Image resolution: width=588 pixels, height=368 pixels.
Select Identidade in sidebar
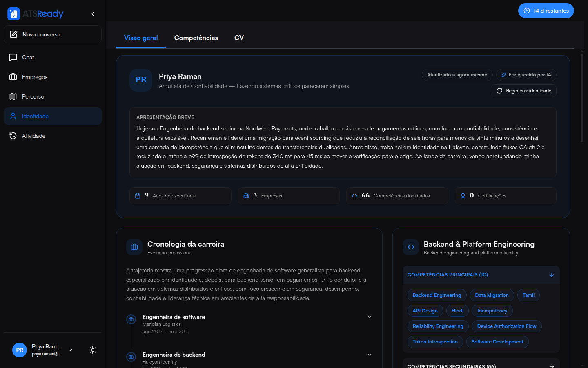point(53,116)
